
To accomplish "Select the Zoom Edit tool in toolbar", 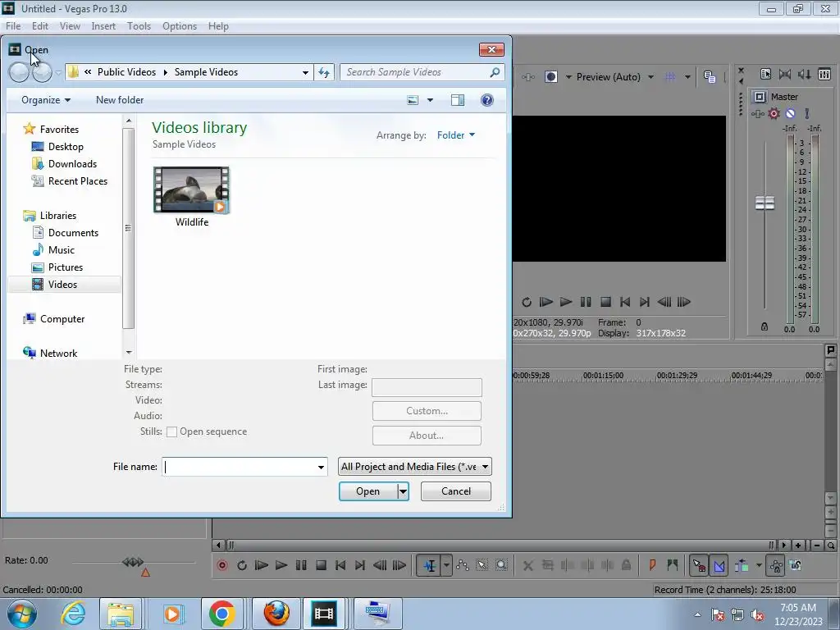I will 501,565.
